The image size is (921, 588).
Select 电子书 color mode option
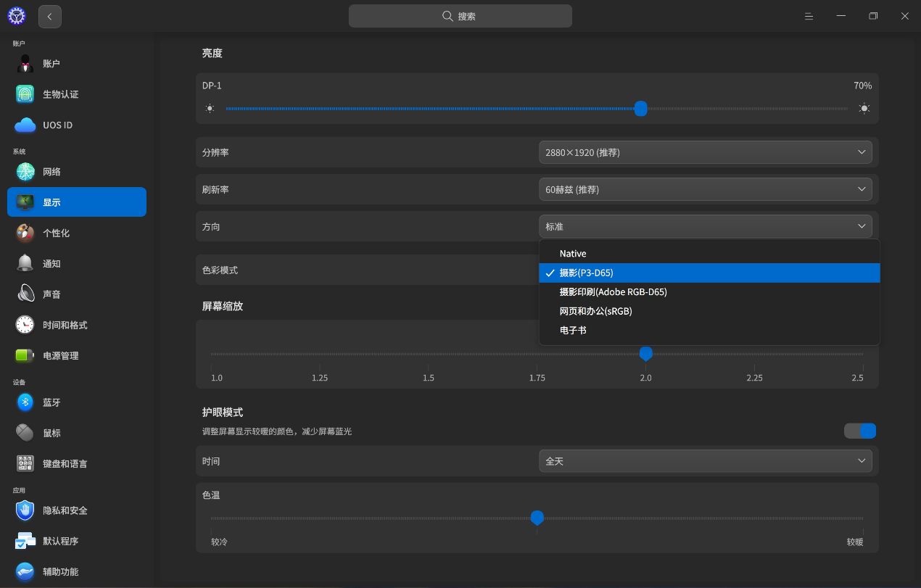(x=709, y=330)
